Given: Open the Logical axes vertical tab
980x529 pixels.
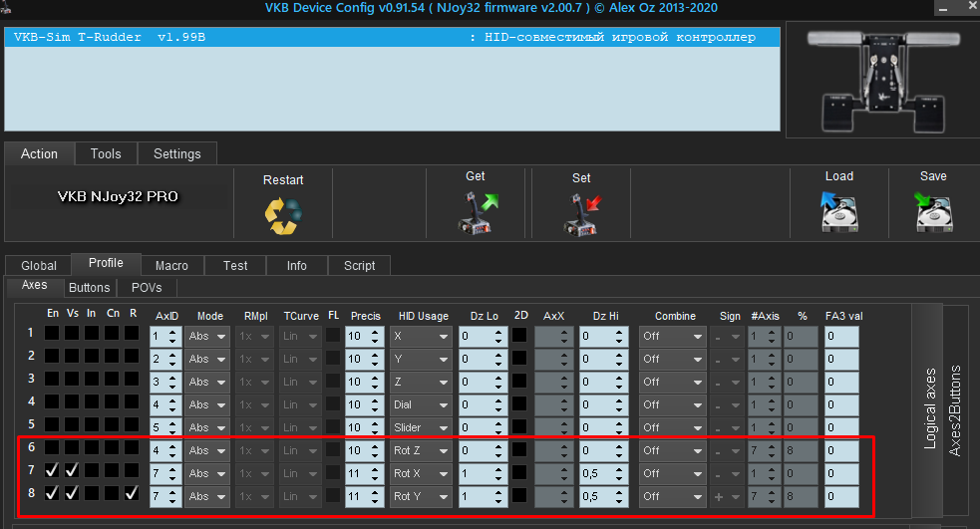Looking at the screenshot, I should tap(929, 409).
